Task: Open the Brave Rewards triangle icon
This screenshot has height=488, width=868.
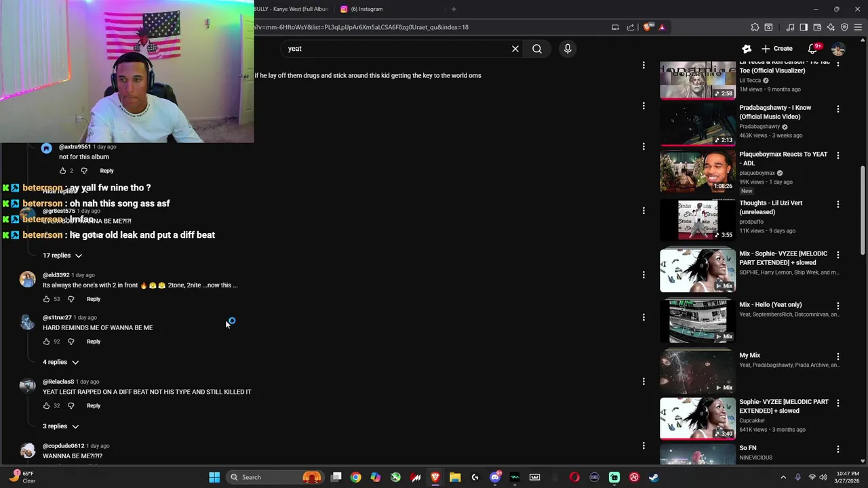Action: tap(662, 27)
